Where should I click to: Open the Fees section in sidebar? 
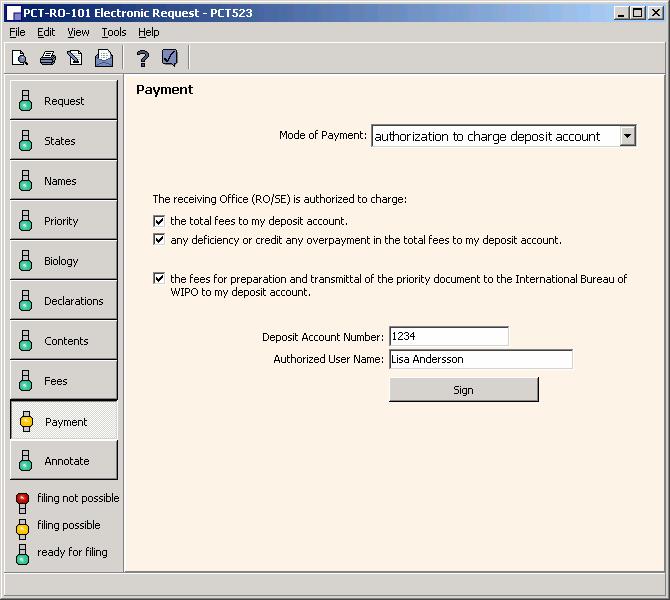[63, 381]
